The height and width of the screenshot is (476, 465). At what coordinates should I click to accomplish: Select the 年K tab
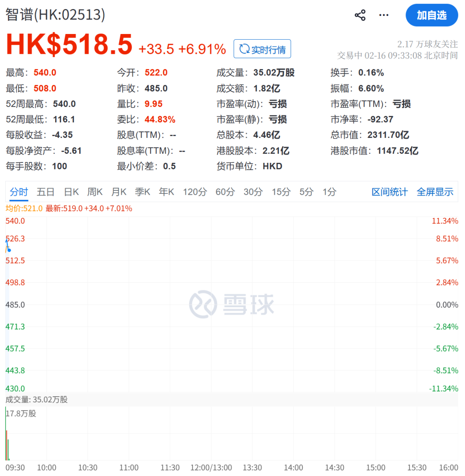click(x=167, y=192)
